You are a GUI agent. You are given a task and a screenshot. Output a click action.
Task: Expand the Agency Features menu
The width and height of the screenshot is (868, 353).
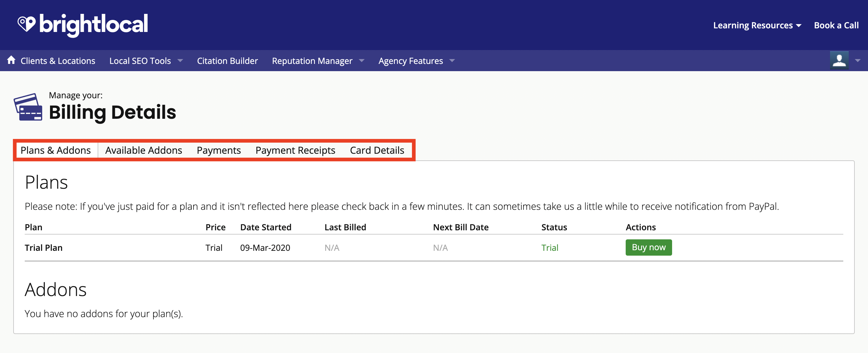(x=417, y=61)
